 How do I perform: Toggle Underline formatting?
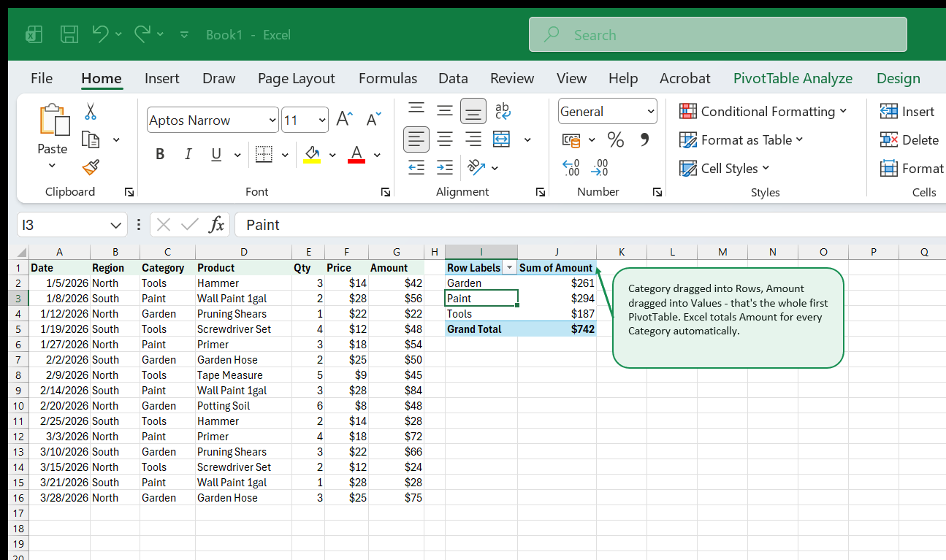point(216,154)
